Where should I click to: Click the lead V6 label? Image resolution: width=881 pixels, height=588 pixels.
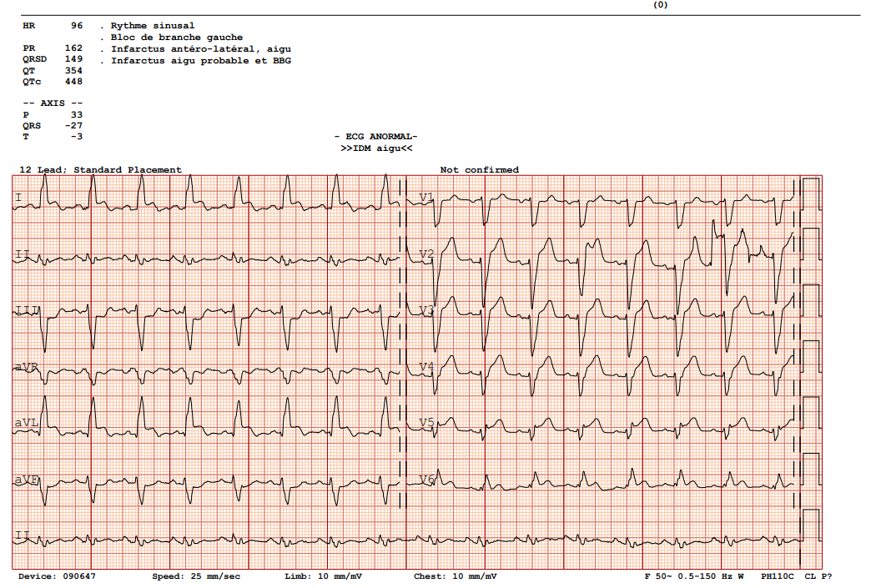click(x=426, y=480)
